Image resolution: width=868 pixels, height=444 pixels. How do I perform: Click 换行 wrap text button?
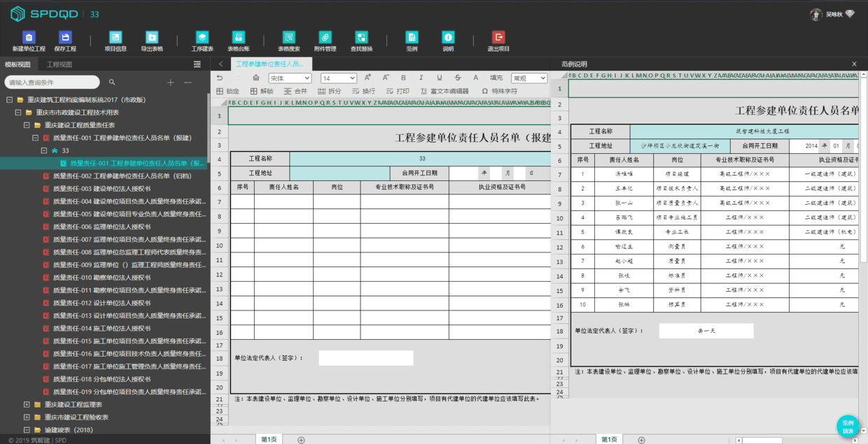pyautogui.click(x=363, y=91)
